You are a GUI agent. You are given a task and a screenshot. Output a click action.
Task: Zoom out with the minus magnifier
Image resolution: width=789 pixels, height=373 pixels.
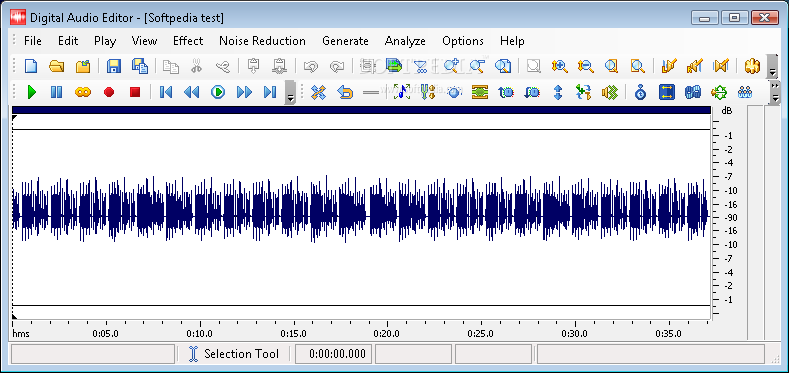[x=477, y=66]
